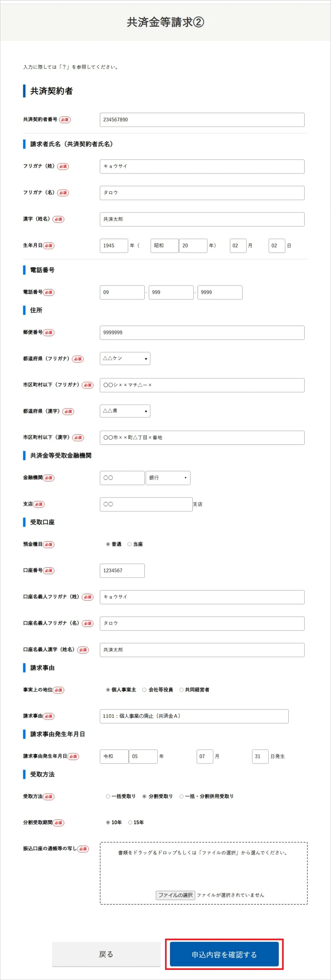Click the birth year 1945 field
The width and height of the screenshot is (331, 980).
point(113,246)
